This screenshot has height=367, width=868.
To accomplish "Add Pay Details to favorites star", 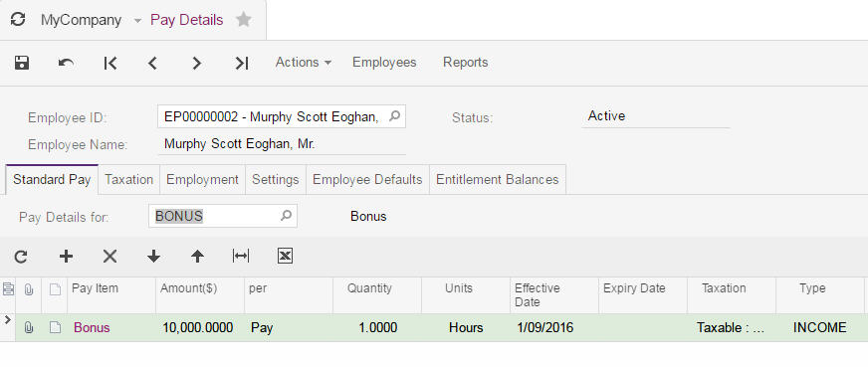I will pos(244,20).
